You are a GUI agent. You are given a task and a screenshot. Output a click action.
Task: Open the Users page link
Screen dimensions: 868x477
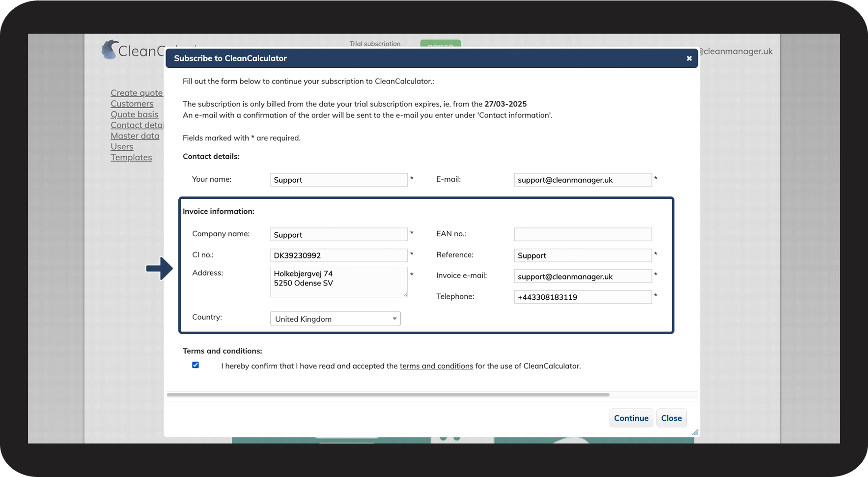(122, 147)
